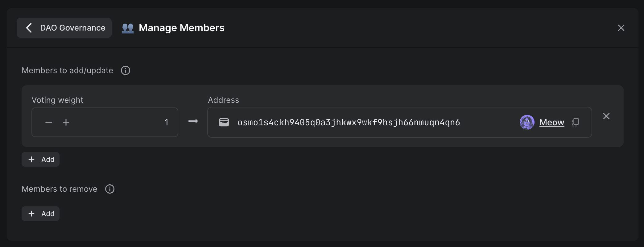644x247 pixels.
Task: Click the voting weight value 1
Action: tap(166, 123)
